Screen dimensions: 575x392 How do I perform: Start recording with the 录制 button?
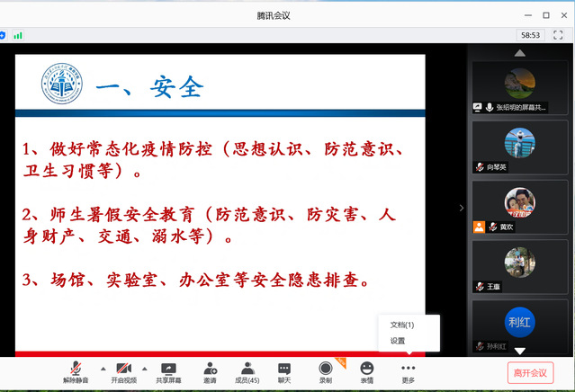pyautogui.click(x=326, y=372)
